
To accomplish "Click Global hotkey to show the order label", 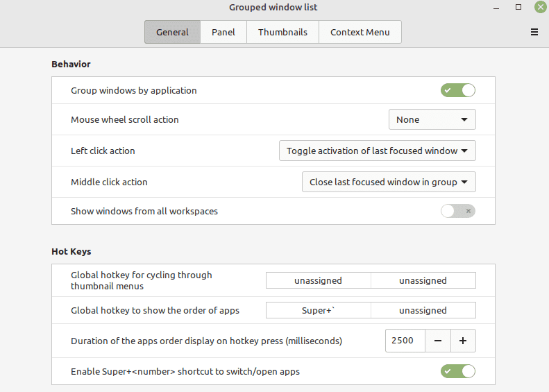I will tap(155, 310).
